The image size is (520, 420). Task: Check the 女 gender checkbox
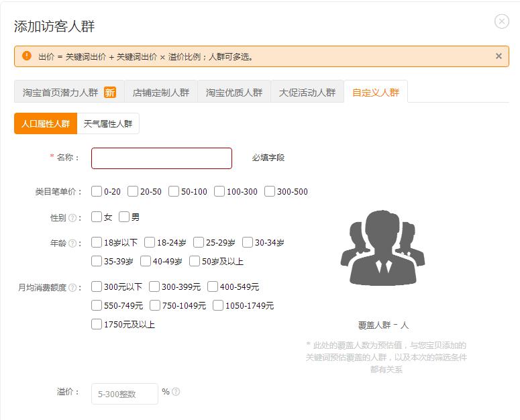pos(97,217)
